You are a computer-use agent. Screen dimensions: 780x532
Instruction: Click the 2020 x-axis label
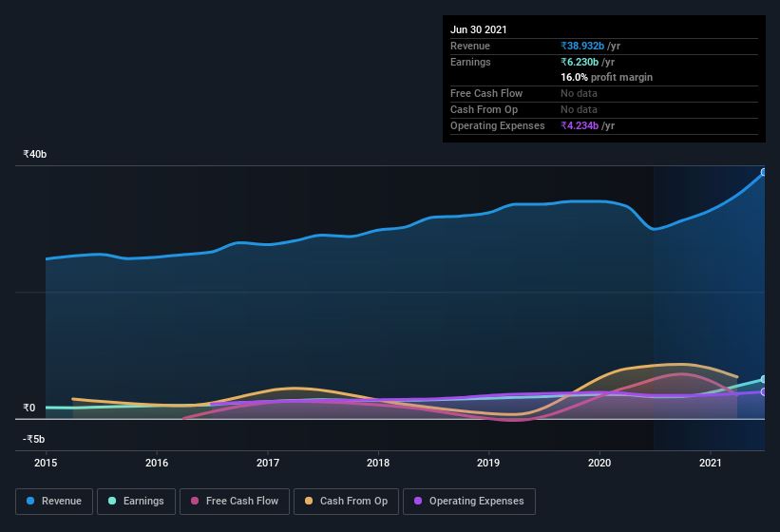[x=599, y=463]
